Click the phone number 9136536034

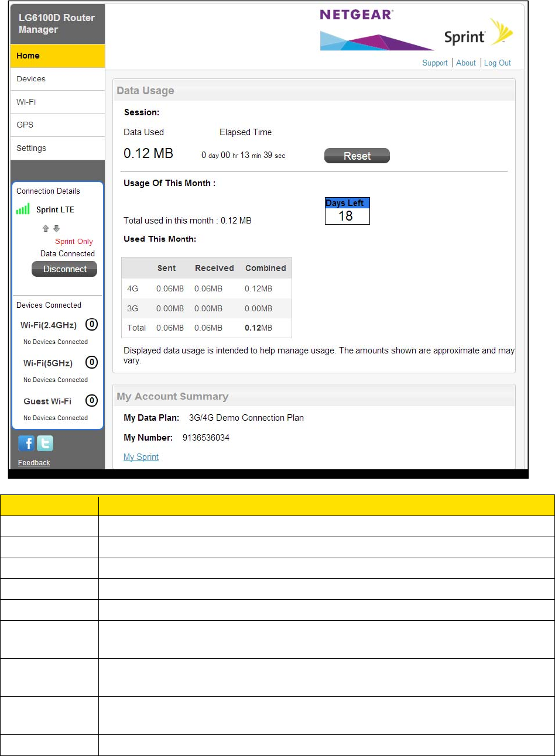[x=206, y=438]
